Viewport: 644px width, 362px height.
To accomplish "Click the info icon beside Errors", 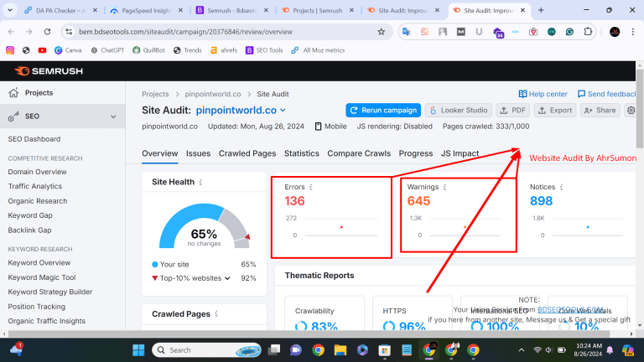I will 311,187.
